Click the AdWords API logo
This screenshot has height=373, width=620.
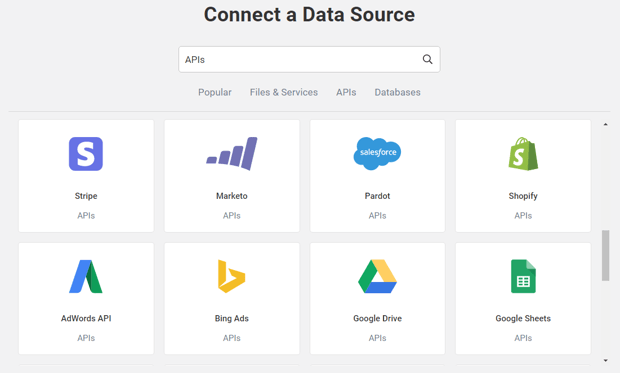[x=86, y=276]
